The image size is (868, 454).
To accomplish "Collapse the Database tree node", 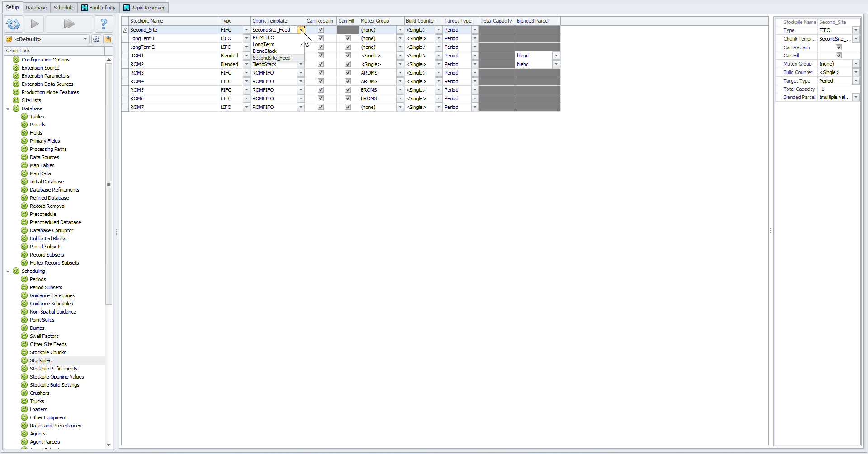I will click(8, 109).
